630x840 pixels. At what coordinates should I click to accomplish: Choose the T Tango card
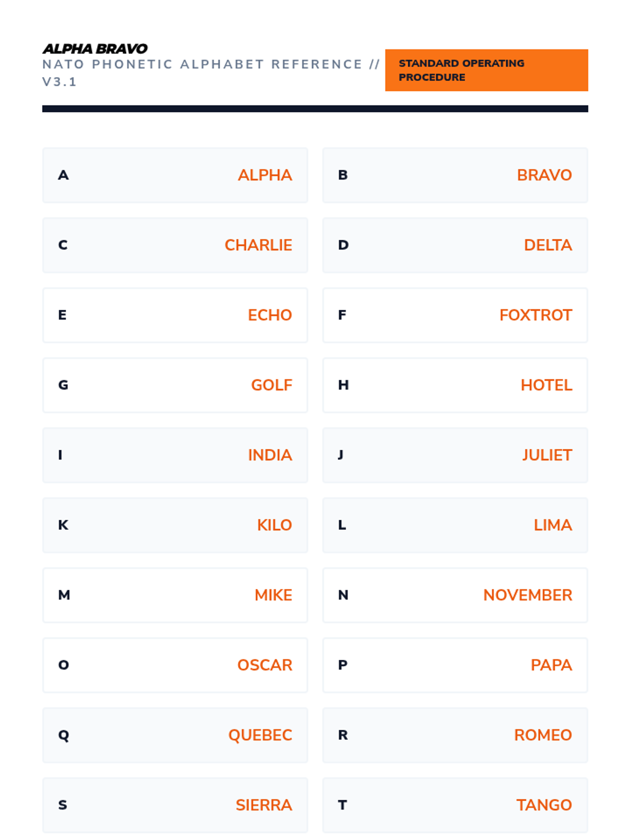tap(455, 805)
